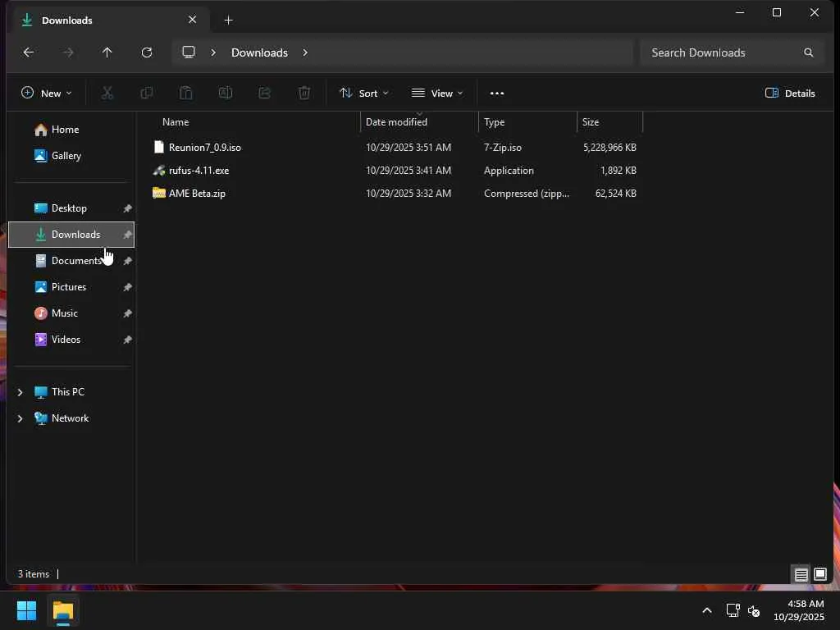Click the 5,228,966 KB size cell
This screenshot has height=630, width=840.
(609, 148)
